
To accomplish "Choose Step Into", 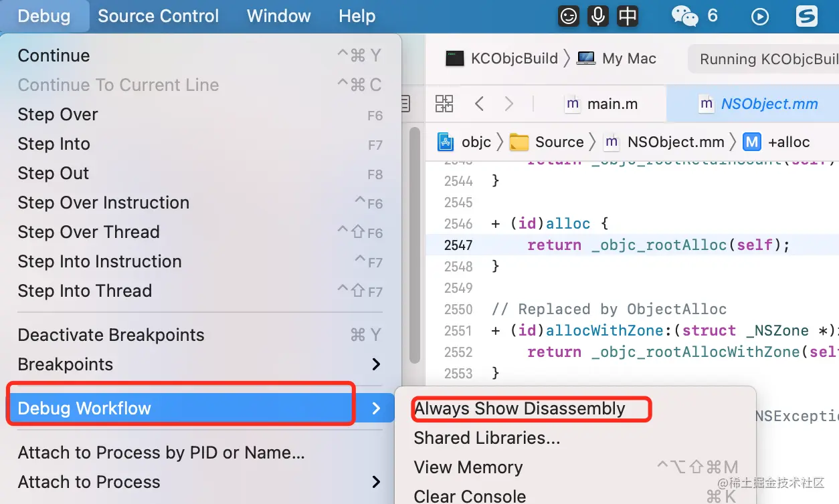I will coord(201,144).
